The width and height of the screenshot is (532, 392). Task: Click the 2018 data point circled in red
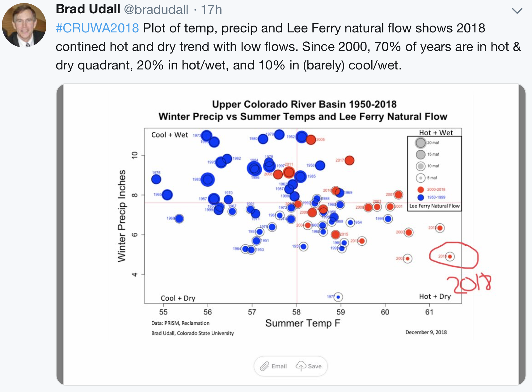tap(450, 256)
